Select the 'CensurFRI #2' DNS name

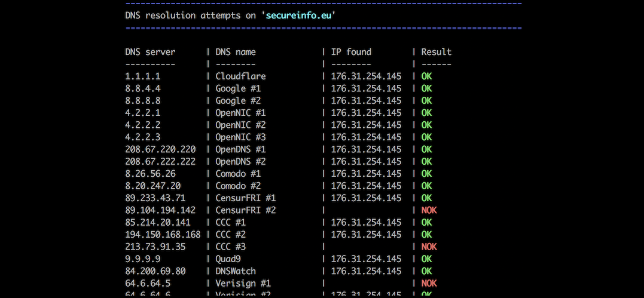[246, 210]
